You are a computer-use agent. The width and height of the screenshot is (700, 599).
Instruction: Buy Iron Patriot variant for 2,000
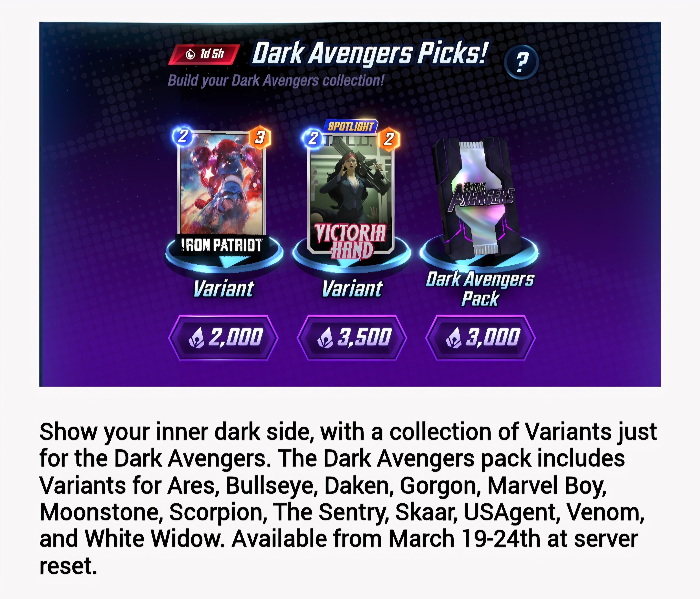pos(223,338)
